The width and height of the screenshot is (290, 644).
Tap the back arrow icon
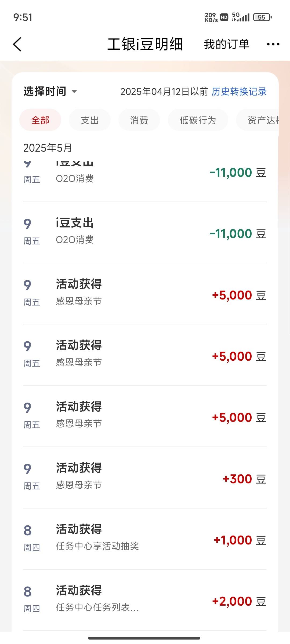[17, 44]
